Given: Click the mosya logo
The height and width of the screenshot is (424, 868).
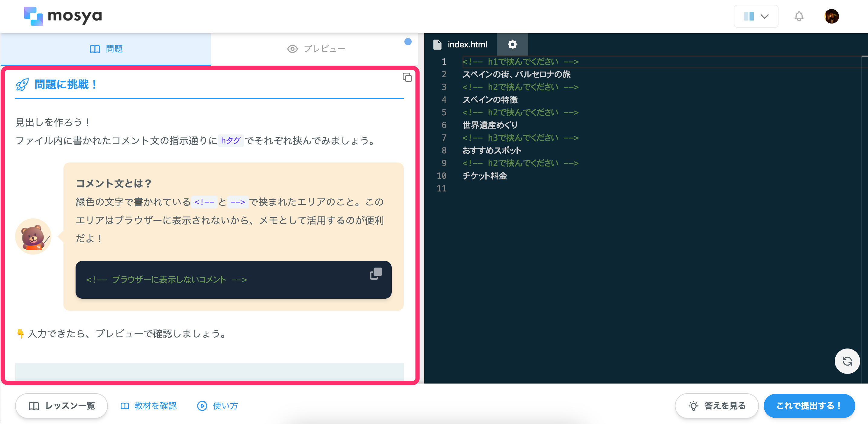Looking at the screenshot, I should 62,16.
